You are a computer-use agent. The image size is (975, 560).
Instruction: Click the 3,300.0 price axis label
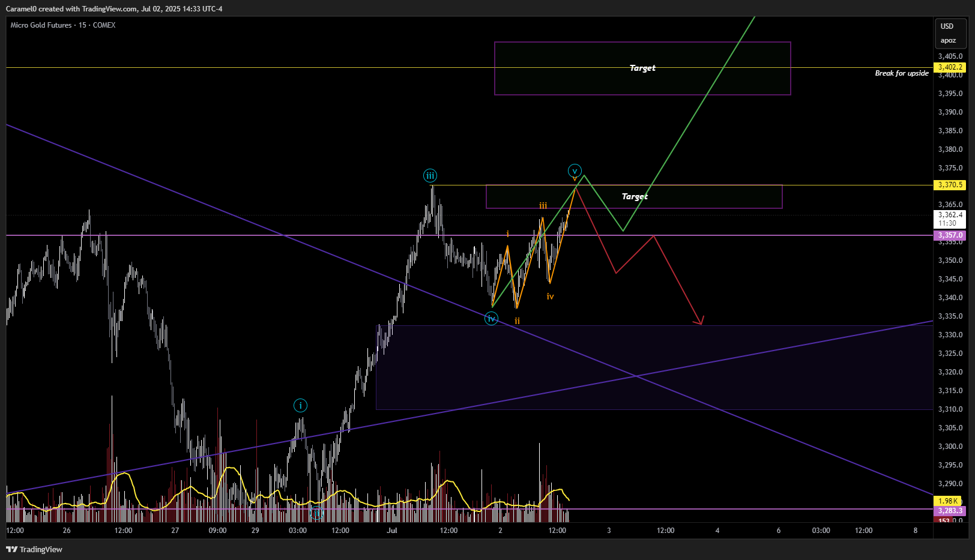point(950,447)
